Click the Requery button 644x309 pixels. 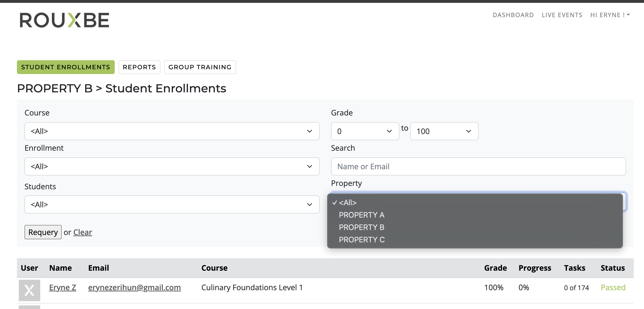(x=43, y=232)
